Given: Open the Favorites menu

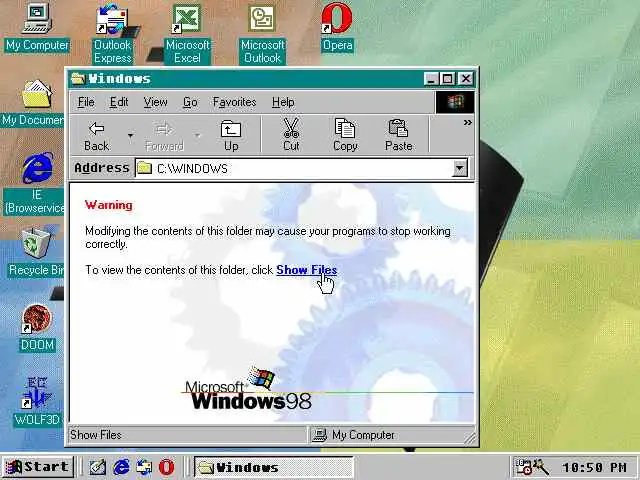Looking at the screenshot, I should 234,102.
